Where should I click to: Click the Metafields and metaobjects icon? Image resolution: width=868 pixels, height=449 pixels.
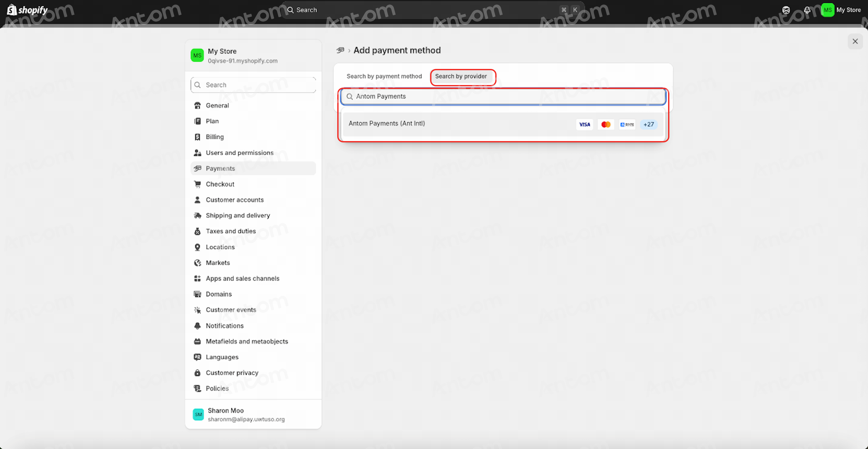coord(197,341)
